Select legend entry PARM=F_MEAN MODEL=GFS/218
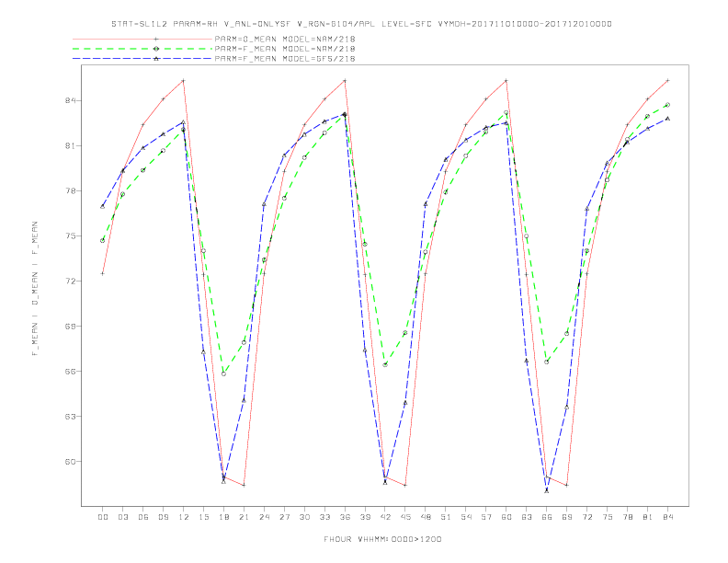 coord(285,59)
